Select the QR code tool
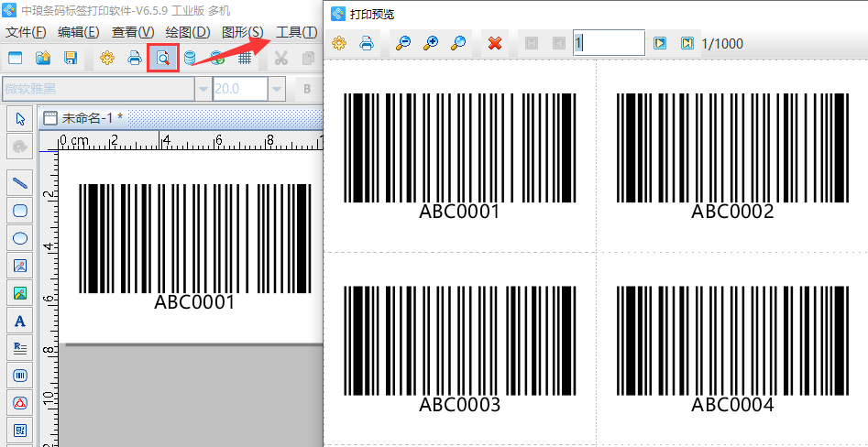 point(20,430)
